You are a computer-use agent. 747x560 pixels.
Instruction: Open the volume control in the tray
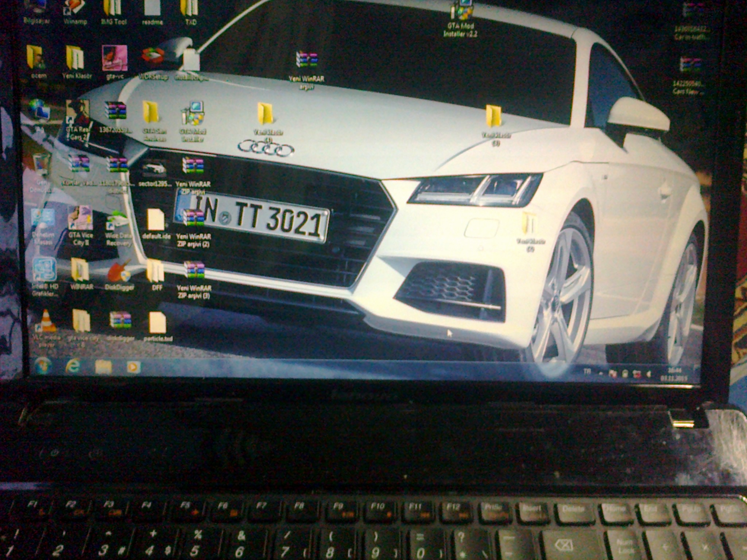[x=649, y=374]
